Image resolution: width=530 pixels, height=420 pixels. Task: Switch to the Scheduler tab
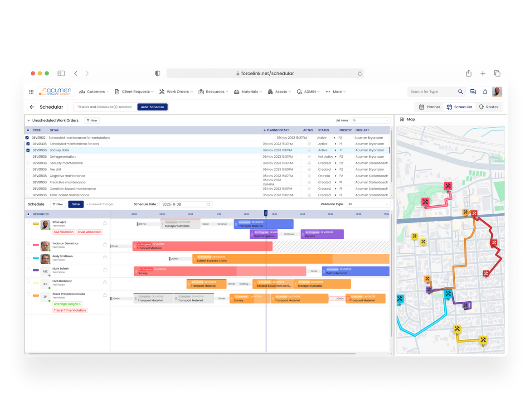click(x=459, y=107)
